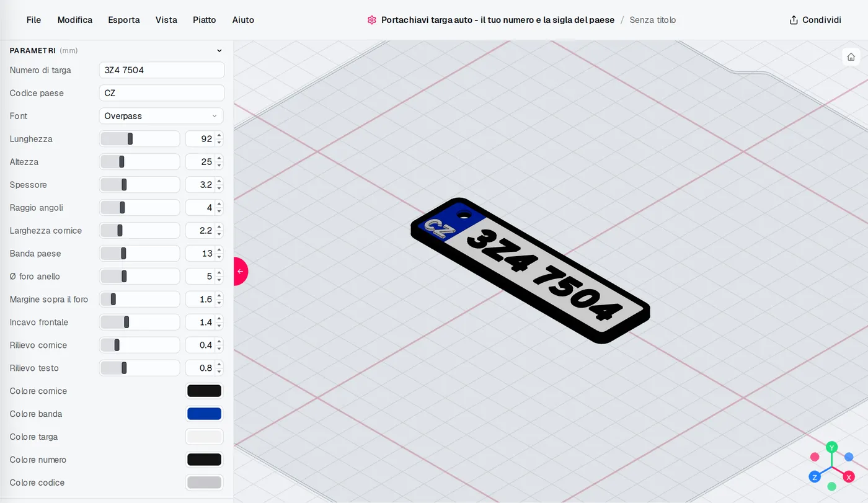
Task: Click the light red opposite-axis gizmo node
Action: tap(815, 457)
